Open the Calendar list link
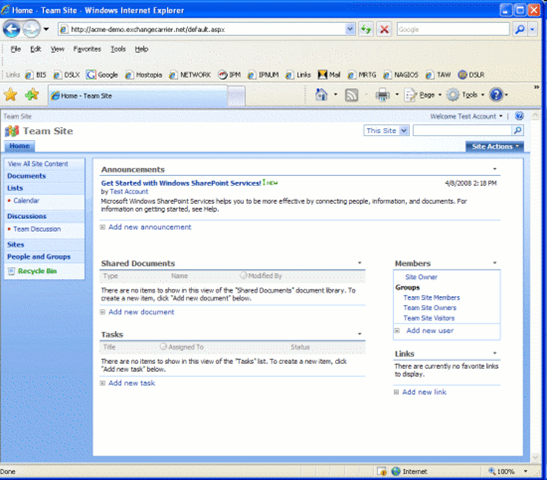The width and height of the screenshot is (547, 480). point(26,201)
